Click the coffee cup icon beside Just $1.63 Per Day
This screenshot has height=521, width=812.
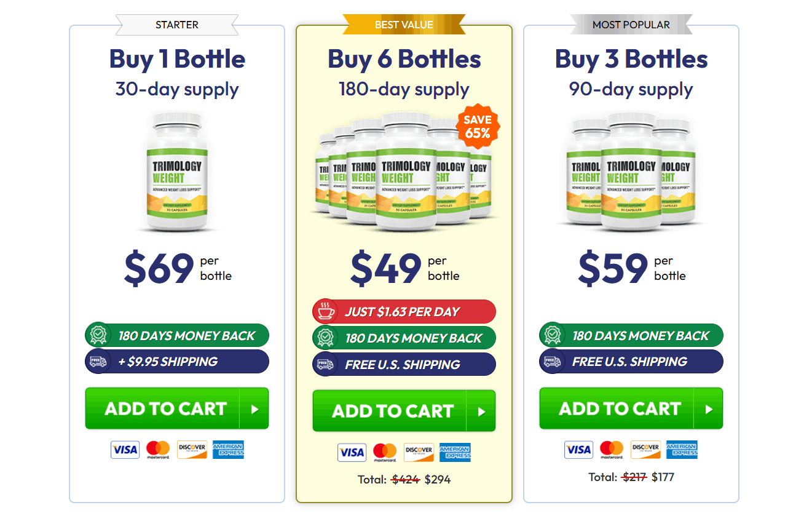pyautogui.click(x=325, y=312)
